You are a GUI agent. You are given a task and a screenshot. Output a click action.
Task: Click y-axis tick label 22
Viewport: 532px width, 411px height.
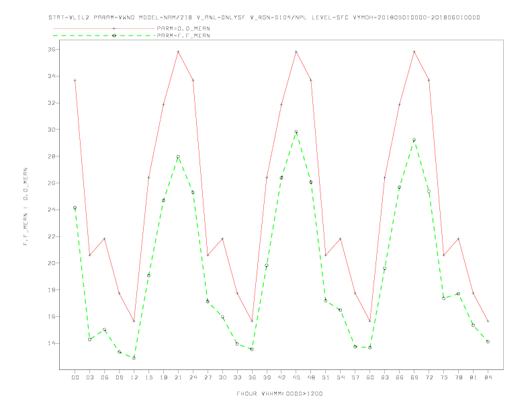(x=51, y=236)
